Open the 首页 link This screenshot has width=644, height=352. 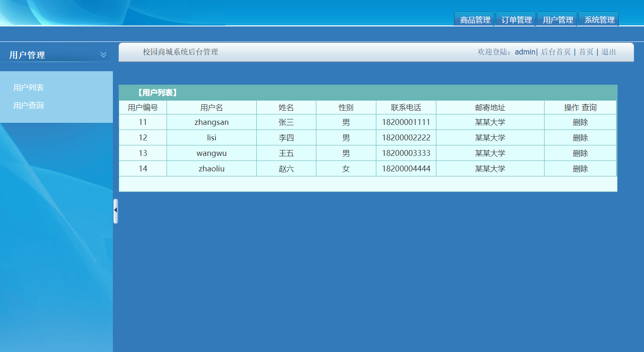pyautogui.click(x=586, y=52)
